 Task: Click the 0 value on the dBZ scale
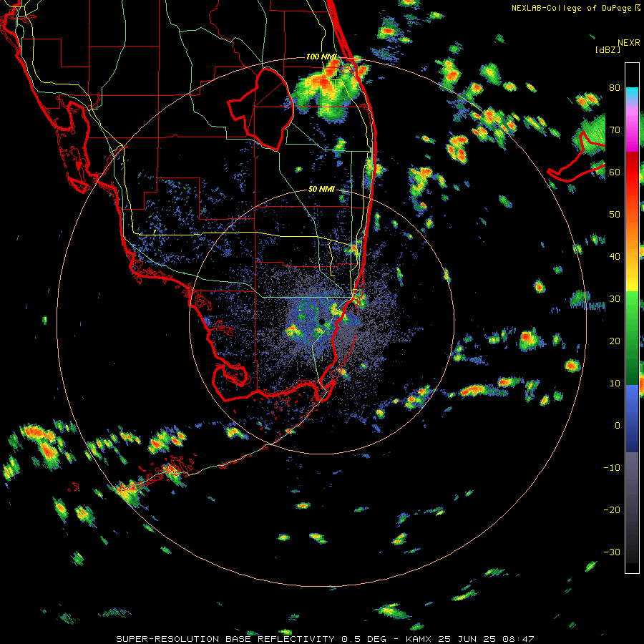618,426
